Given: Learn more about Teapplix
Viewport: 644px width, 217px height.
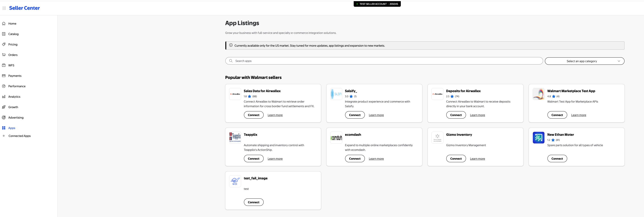Looking at the screenshot, I should click(x=275, y=159).
